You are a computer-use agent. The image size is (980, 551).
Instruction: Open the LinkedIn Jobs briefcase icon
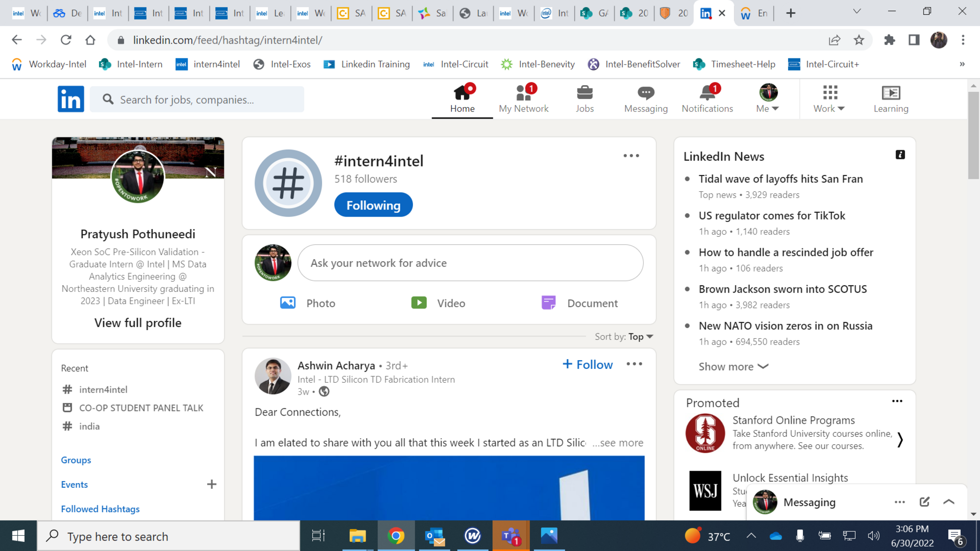[x=584, y=93]
